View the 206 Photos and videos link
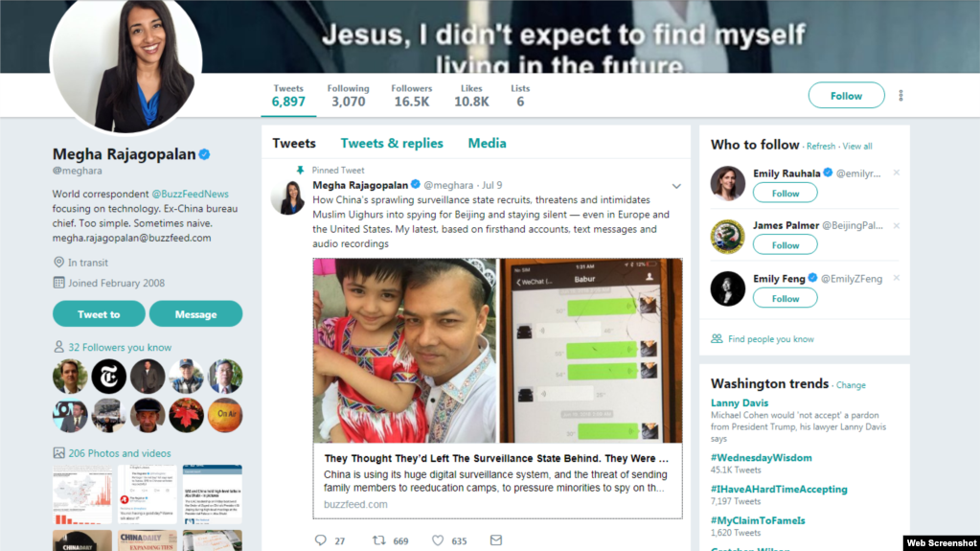980x551 pixels. [x=120, y=453]
